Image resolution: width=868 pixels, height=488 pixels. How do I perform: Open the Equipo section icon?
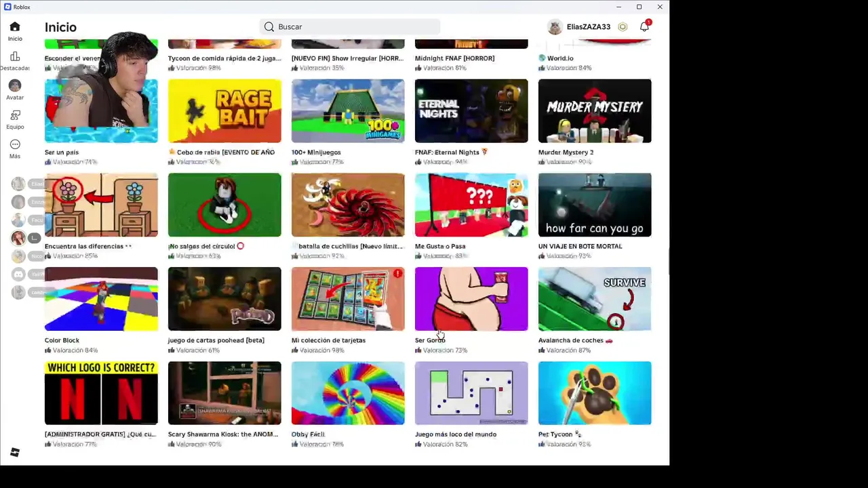[x=15, y=115]
